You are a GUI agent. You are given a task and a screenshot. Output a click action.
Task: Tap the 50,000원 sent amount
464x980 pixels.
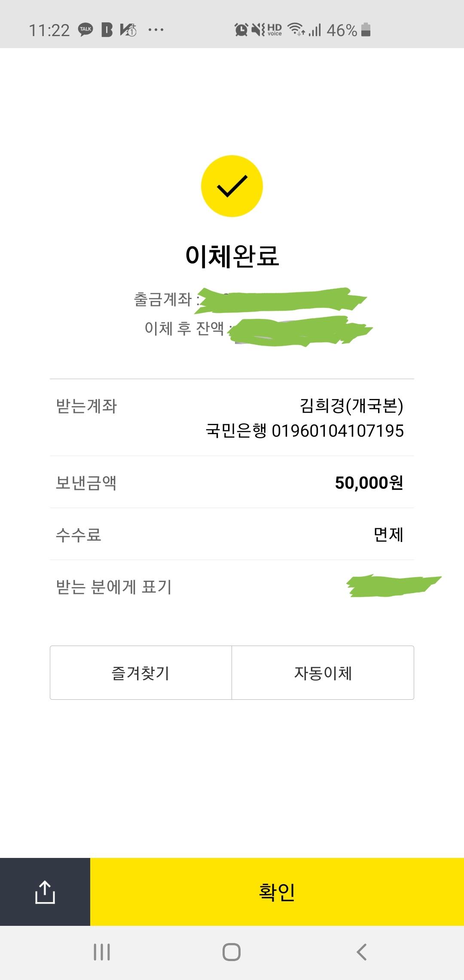(369, 483)
